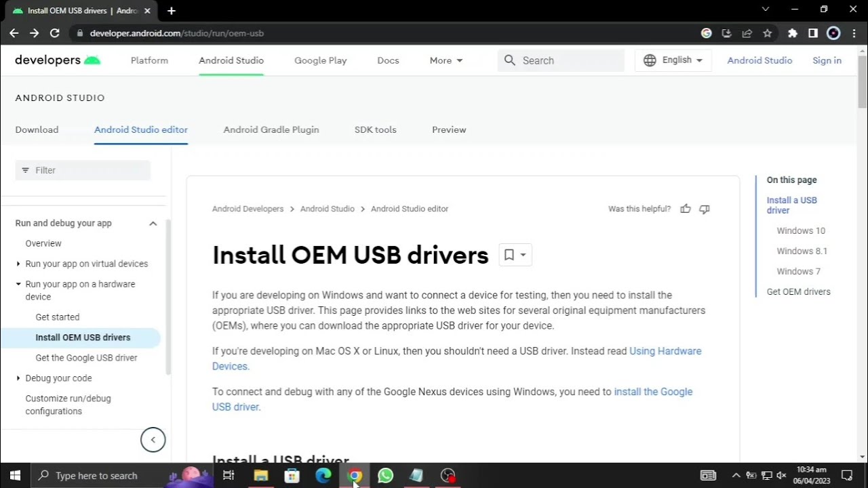The image size is (868, 488).
Task: Jump to Get OEM drivers section
Action: (799, 291)
